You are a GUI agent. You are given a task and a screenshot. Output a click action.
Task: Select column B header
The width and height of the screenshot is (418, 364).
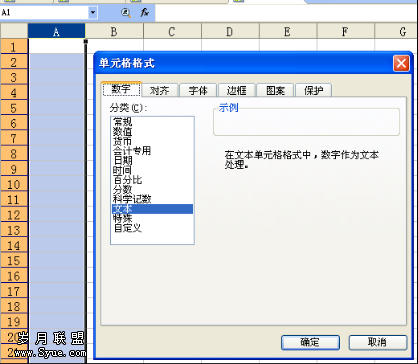click(x=114, y=31)
